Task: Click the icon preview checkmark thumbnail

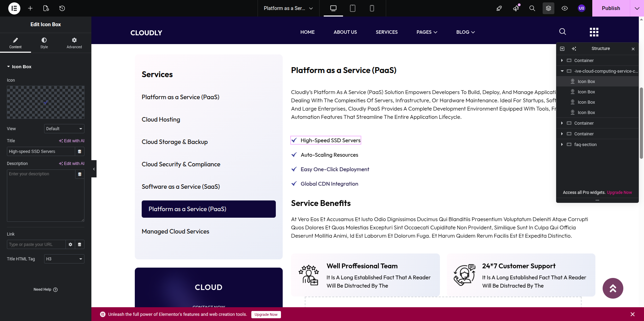Action: coord(46,102)
